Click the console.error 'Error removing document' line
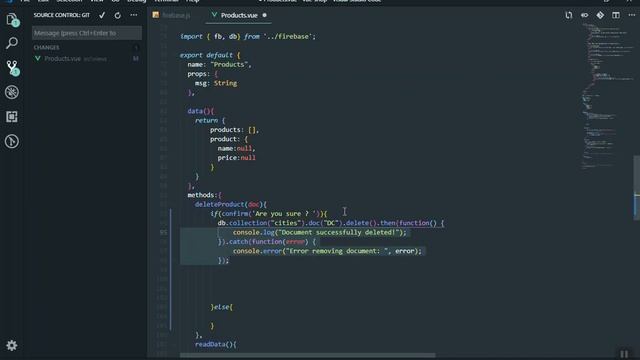 pos(327,251)
